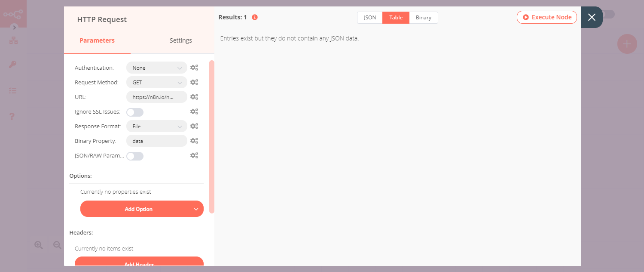Expand the Add Option dropdown
The width and height of the screenshot is (644, 272).
[142, 209]
